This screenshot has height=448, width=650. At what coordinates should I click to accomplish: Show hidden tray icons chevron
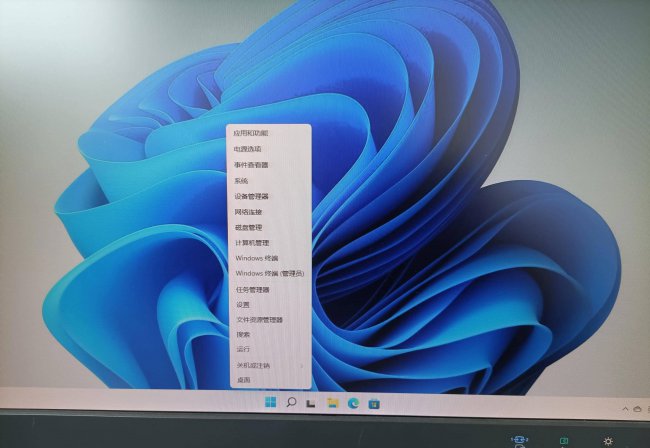click(625, 409)
